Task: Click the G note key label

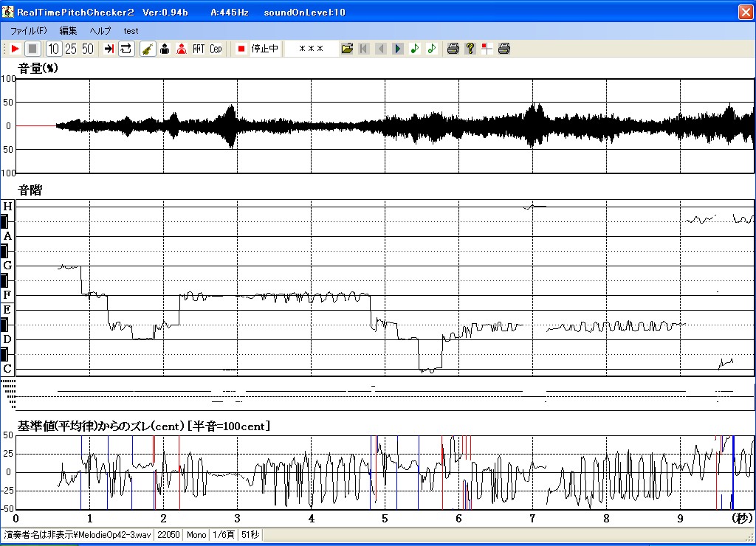Action: 7,266
